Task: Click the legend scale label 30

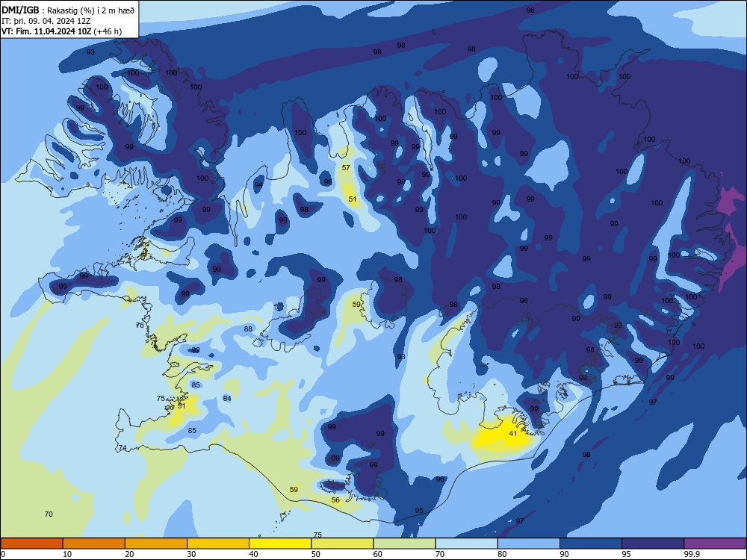Action: (191, 554)
